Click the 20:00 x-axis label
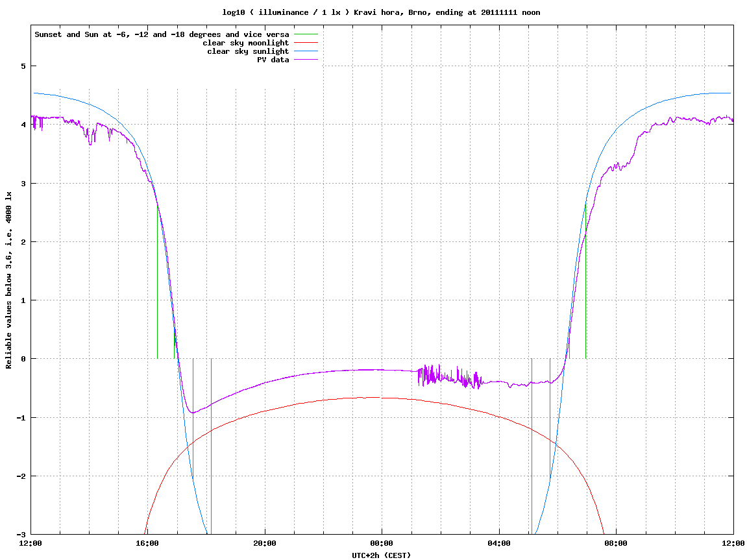This screenshot has height=560, width=747. tap(265, 543)
